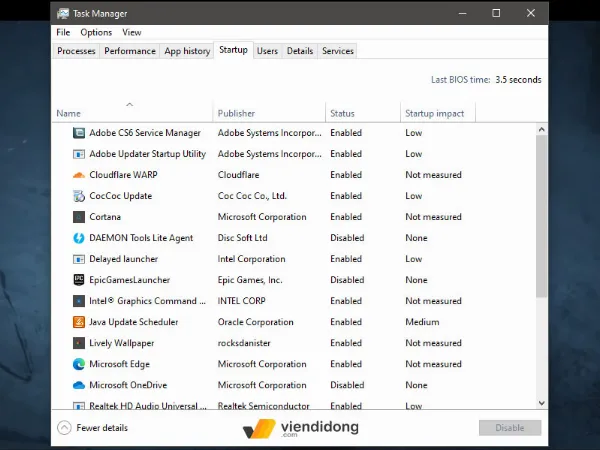Click the vertical scrollbar down arrow
This screenshot has height=450, width=600.
coord(542,402)
